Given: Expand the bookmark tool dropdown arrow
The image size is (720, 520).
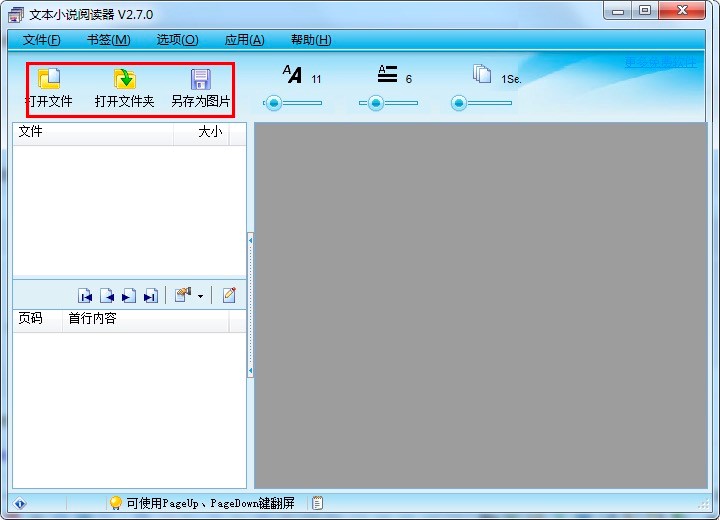Looking at the screenshot, I should click(x=200, y=296).
